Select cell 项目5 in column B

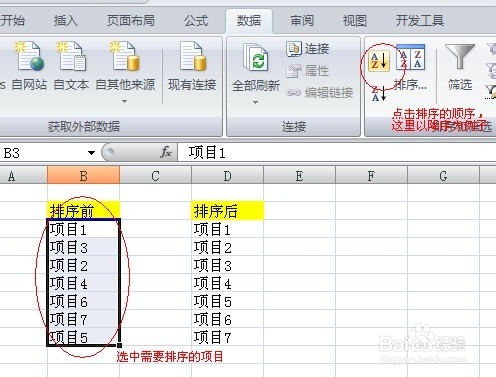[x=83, y=337]
